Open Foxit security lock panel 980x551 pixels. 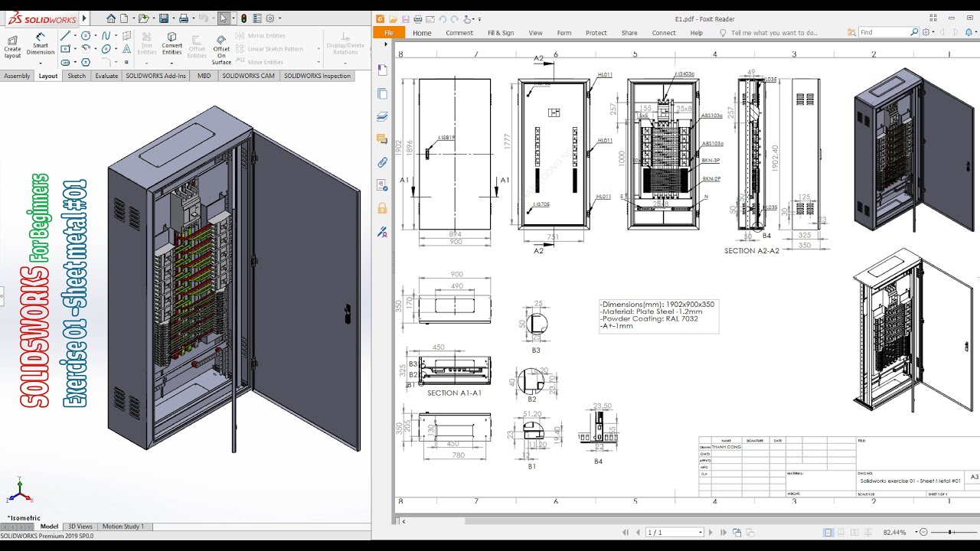point(382,208)
